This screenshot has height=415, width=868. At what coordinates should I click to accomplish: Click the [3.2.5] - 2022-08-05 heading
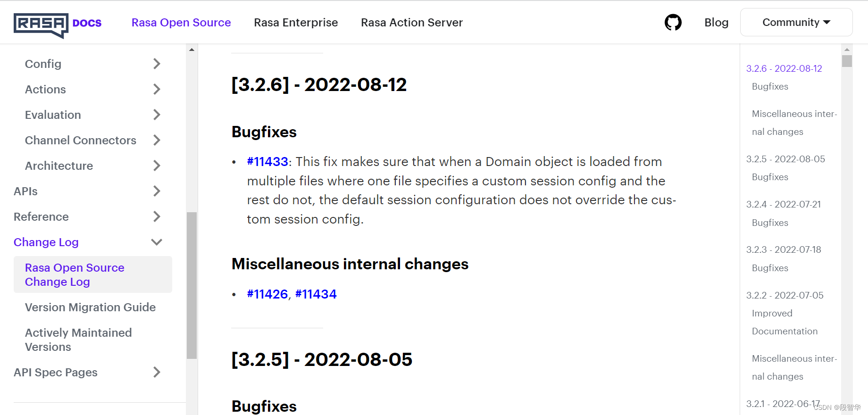click(x=322, y=359)
